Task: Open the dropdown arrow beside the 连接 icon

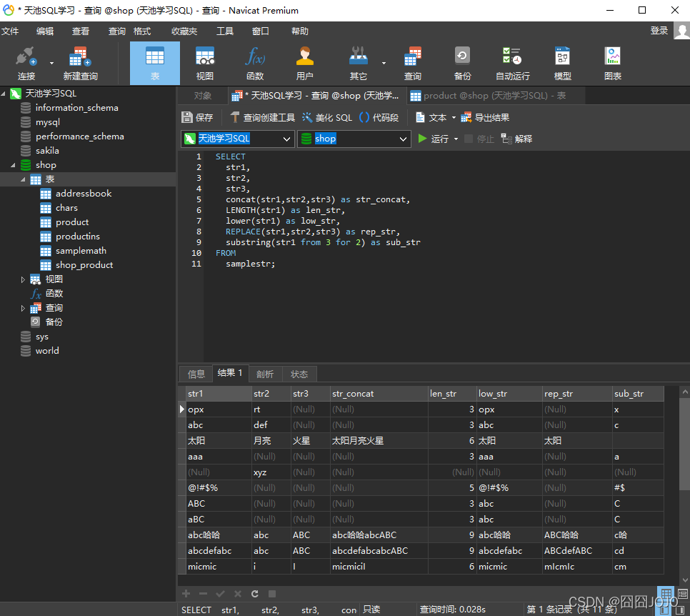Action: [51, 63]
